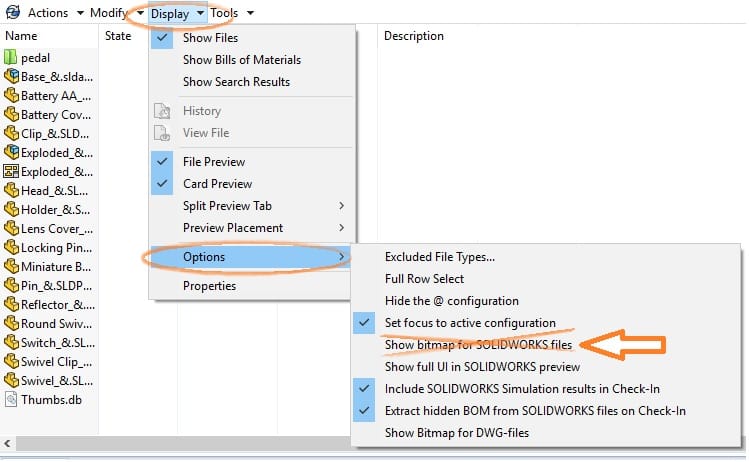Click the History clock icon

coord(162,111)
